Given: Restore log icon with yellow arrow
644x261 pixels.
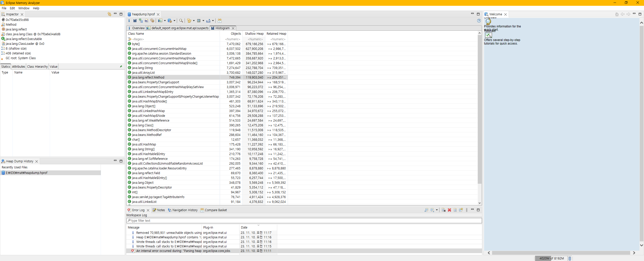Looking at the screenshot, I should coord(461,210).
